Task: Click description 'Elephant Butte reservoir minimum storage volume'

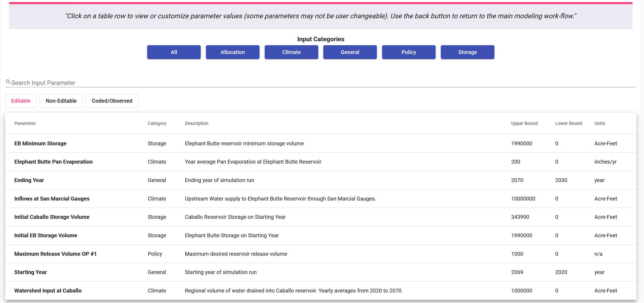Action: tap(244, 144)
